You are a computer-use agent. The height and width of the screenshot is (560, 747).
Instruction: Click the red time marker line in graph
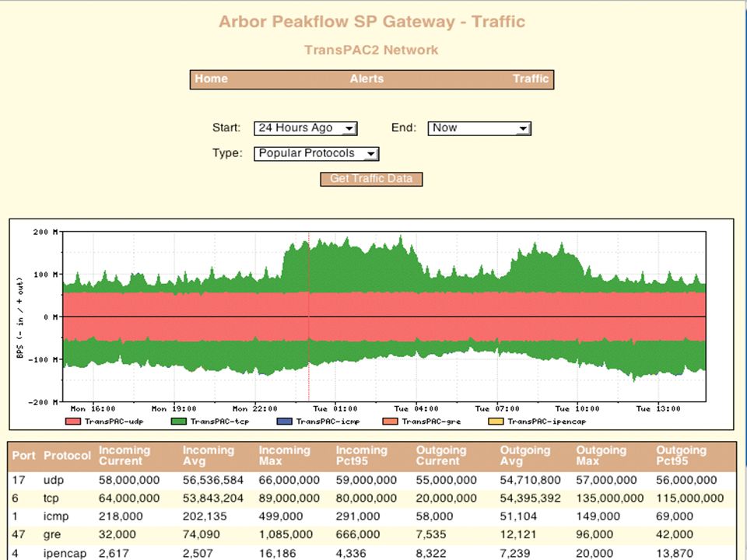coord(309,317)
